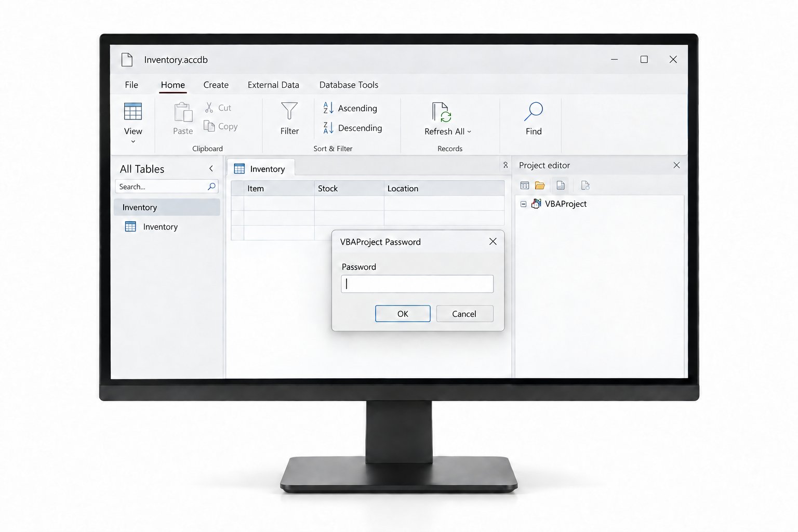Click the VBAProject icon in tree
Viewport: 798px width, 532px height.
536,204
